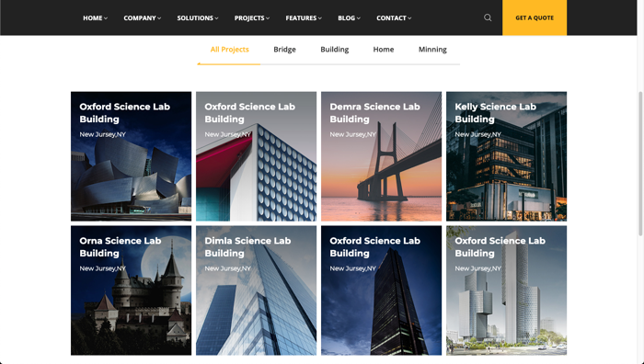
Task: Click the search magnifier icon
Action: (488, 17)
